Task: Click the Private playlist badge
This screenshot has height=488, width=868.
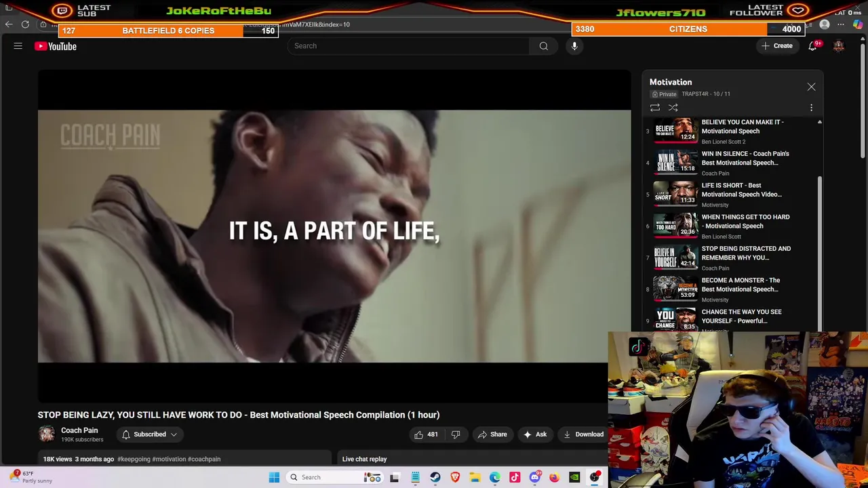Action: (x=665, y=94)
